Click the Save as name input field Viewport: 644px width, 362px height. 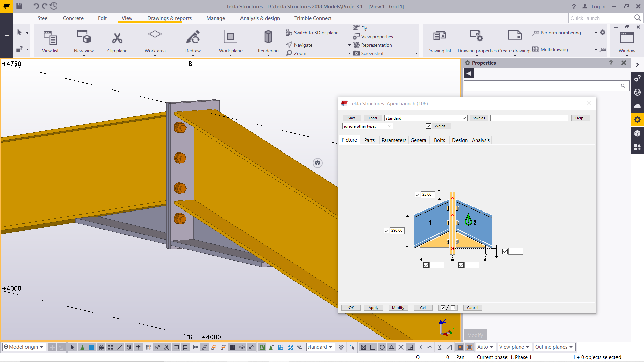(x=529, y=118)
